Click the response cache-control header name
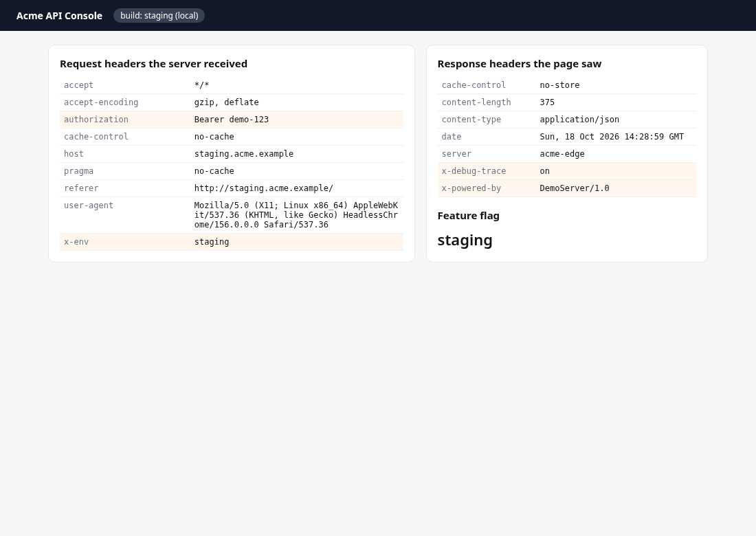 click(x=474, y=85)
